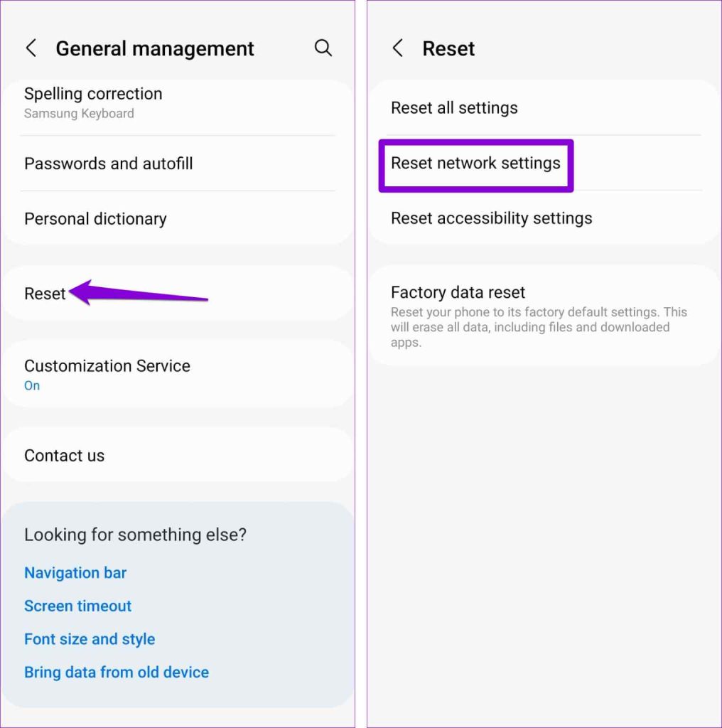
Task: Open Spelling correction setting
Action: [93, 102]
